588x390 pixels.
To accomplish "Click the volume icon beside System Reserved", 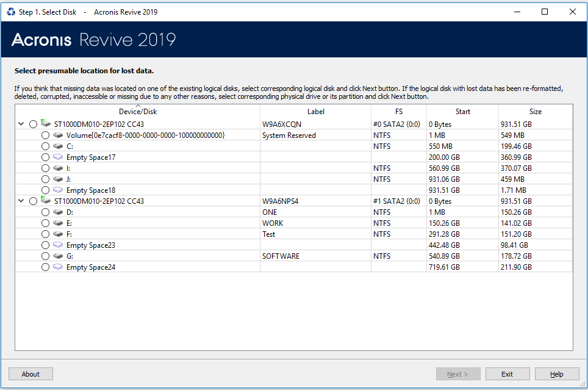I will click(58, 135).
